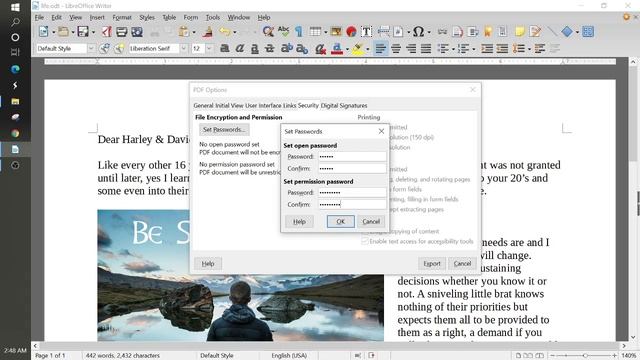Click the zoom slider in status bar

pos(584,356)
